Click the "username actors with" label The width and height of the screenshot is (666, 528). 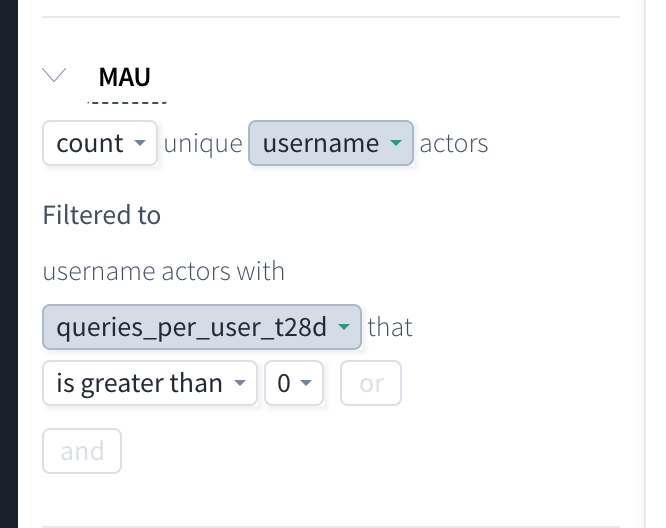(164, 271)
